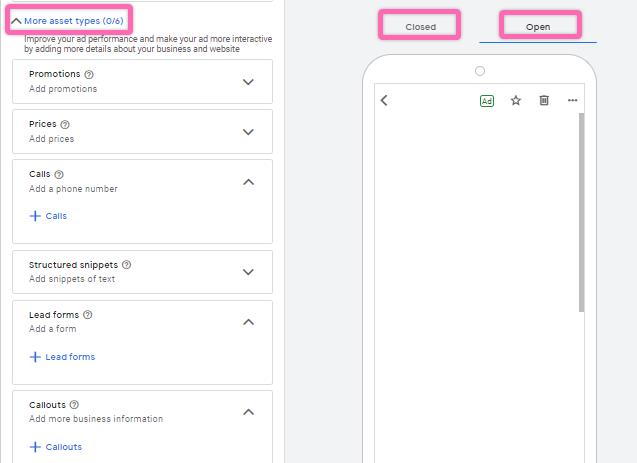Image resolution: width=637 pixels, height=463 pixels.
Task: Collapse the Calls section
Action: point(249,182)
